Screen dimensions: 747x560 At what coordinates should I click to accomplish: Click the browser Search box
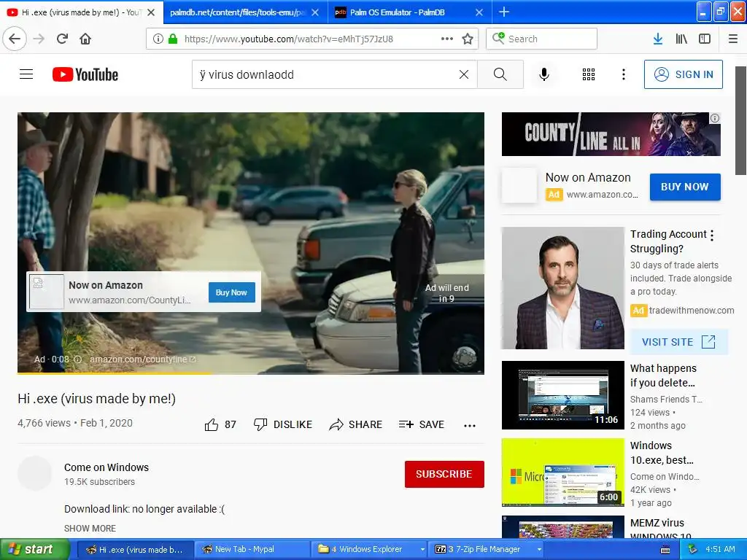click(542, 39)
